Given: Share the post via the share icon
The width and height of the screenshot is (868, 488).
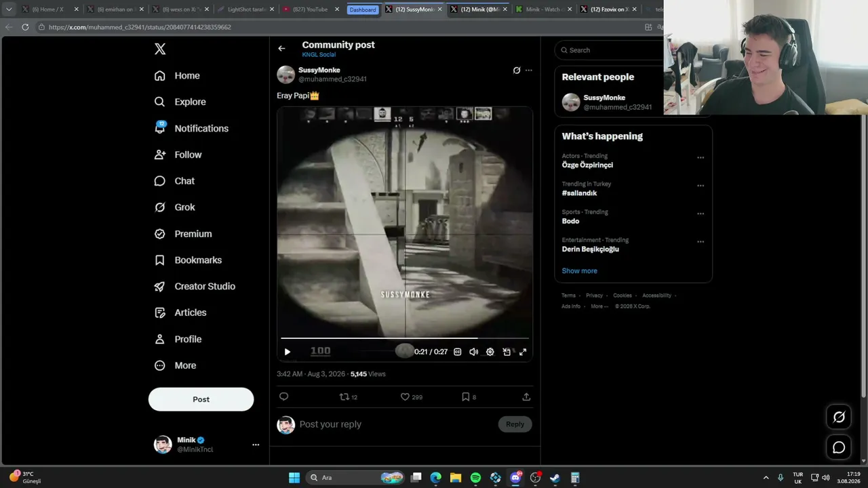Looking at the screenshot, I should (x=526, y=396).
